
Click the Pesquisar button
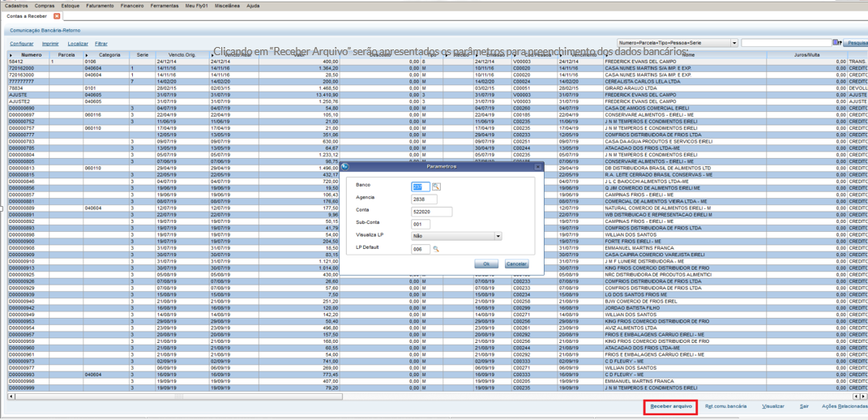pyautogui.click(x=857, y=43)
